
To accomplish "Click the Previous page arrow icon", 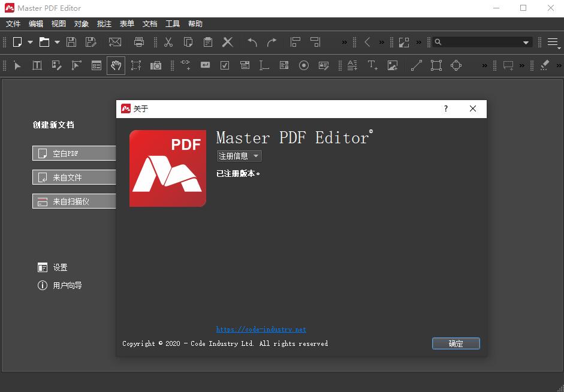I will click(367, 42).
